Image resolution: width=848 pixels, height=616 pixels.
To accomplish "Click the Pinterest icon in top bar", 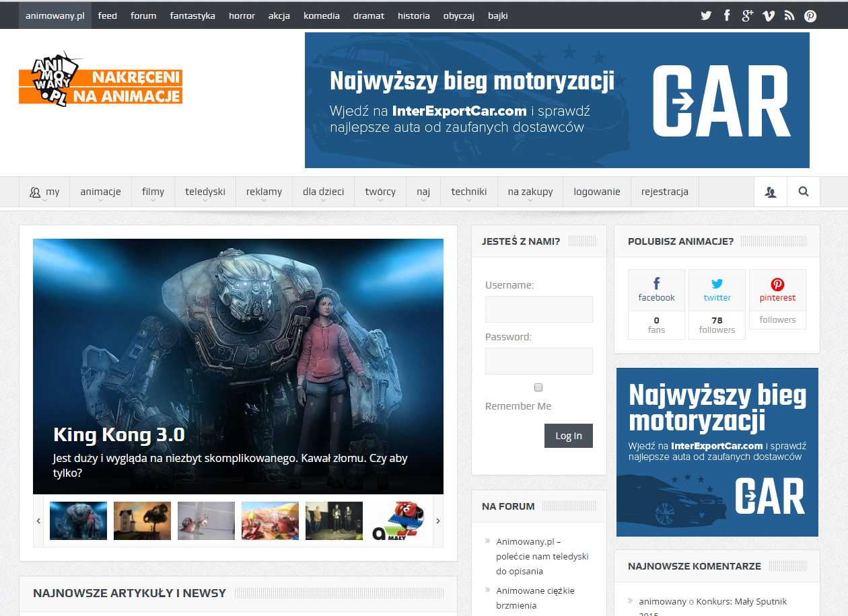I will pyautogui.click(x=810, y=15).
